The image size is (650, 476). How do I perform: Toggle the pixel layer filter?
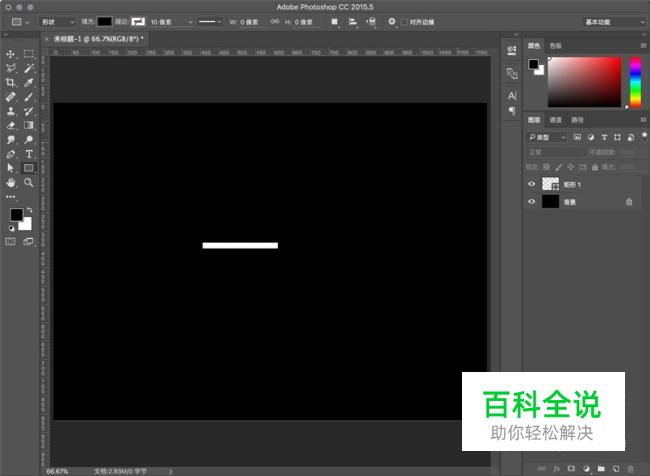577,137
